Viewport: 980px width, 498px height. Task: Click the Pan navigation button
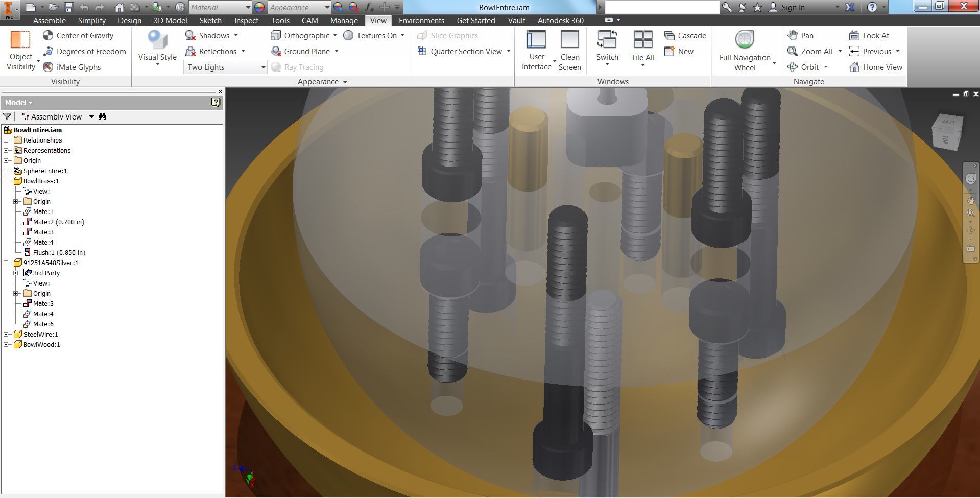pos(800,35)
